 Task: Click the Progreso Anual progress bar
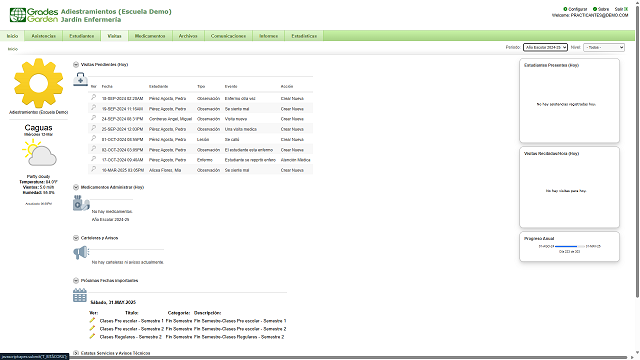pyautogui.click(x=570, y=247)
